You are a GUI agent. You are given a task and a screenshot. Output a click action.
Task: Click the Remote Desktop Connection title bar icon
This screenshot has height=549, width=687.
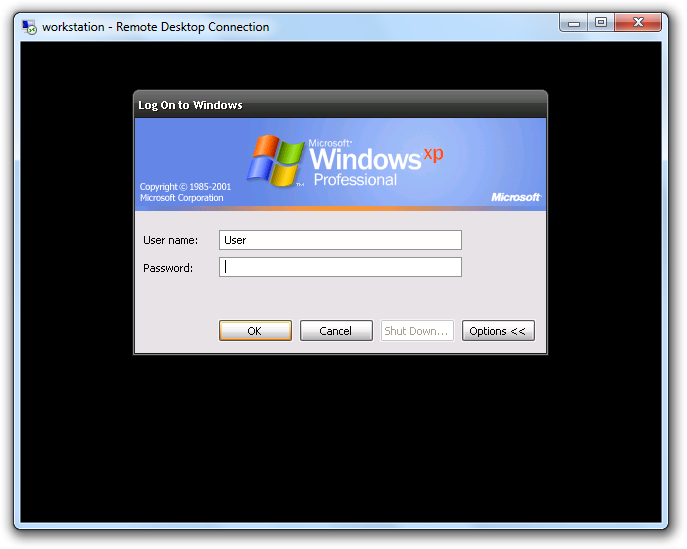[x=29, y=27]
